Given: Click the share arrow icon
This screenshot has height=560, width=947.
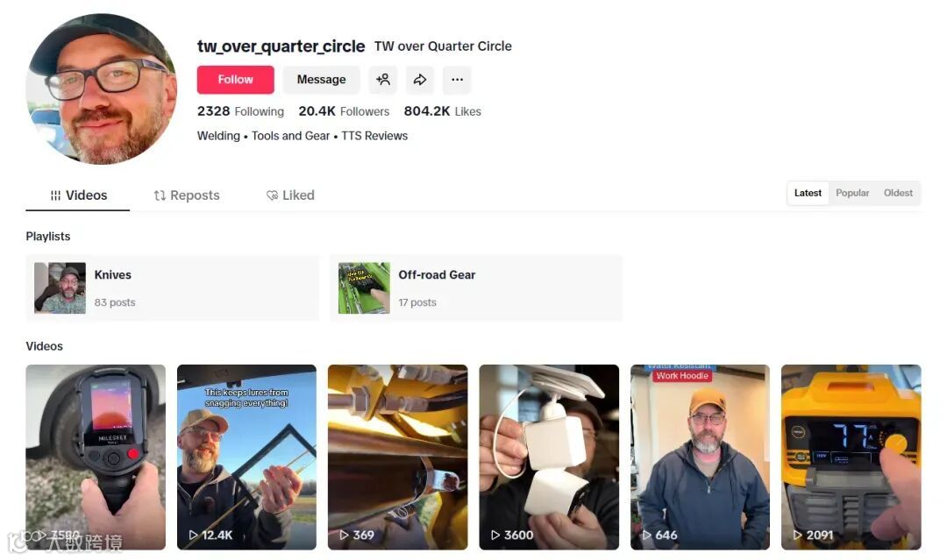Looking at the screenshot, I should [x=420, y=80].
